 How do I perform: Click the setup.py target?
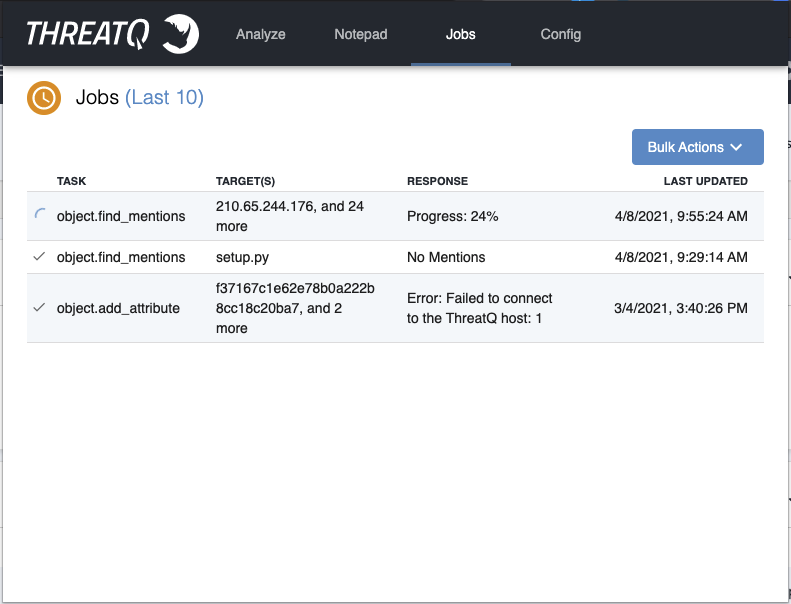[242, 257]
